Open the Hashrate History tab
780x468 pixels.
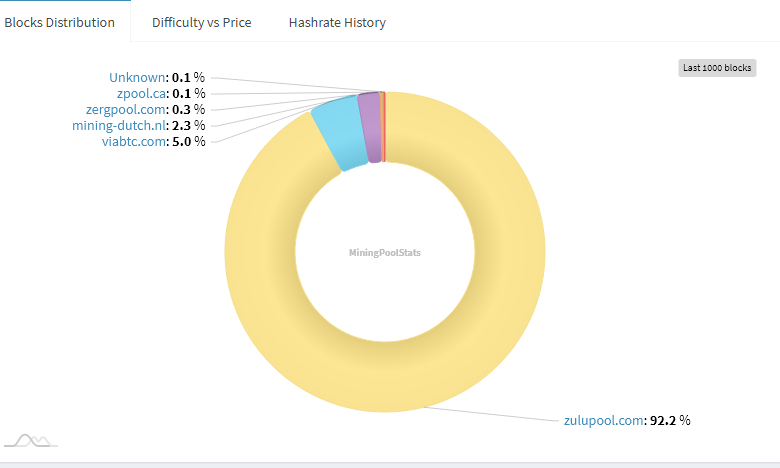(336, 22)
